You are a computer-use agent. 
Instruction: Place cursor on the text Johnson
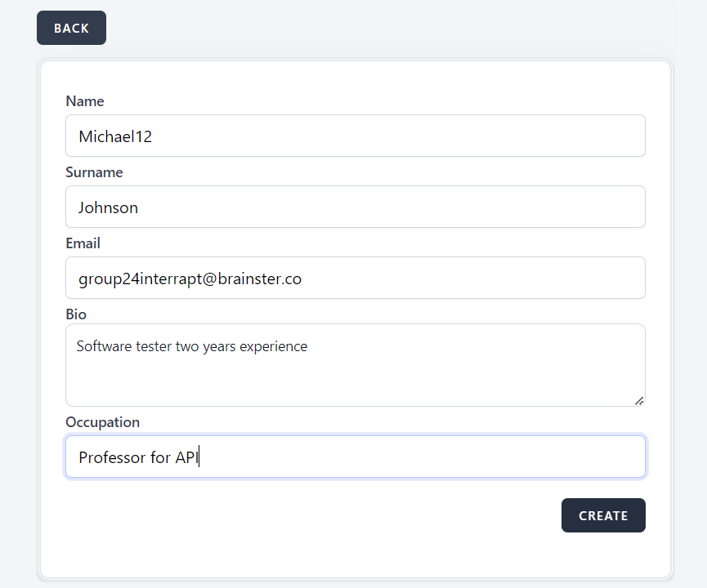coord(108,207)
